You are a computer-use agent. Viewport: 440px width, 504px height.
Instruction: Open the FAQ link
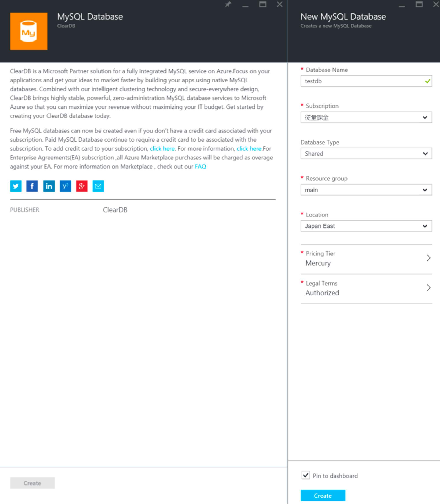(x=200, y=167)
